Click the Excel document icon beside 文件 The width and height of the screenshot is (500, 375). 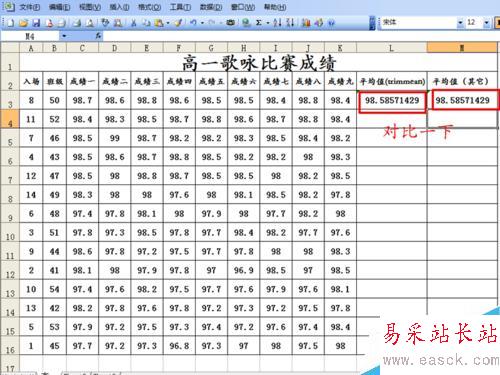(9, 6)
